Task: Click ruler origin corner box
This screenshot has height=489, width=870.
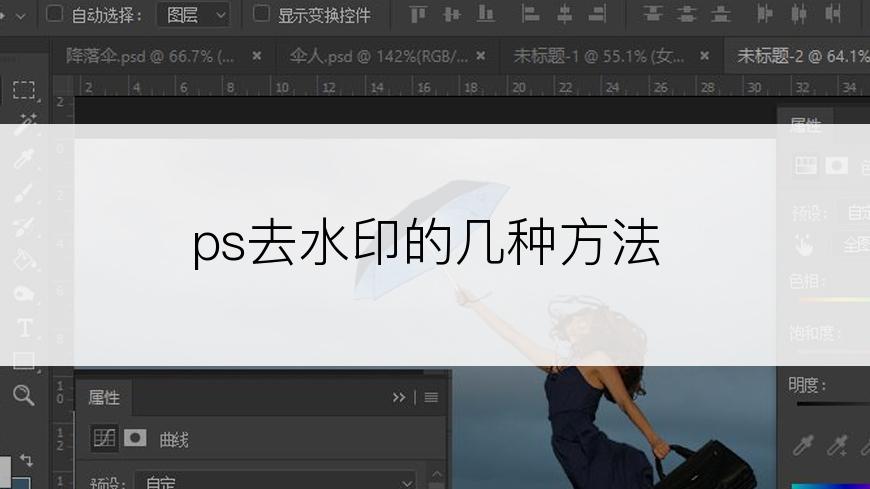Action: 63,86
